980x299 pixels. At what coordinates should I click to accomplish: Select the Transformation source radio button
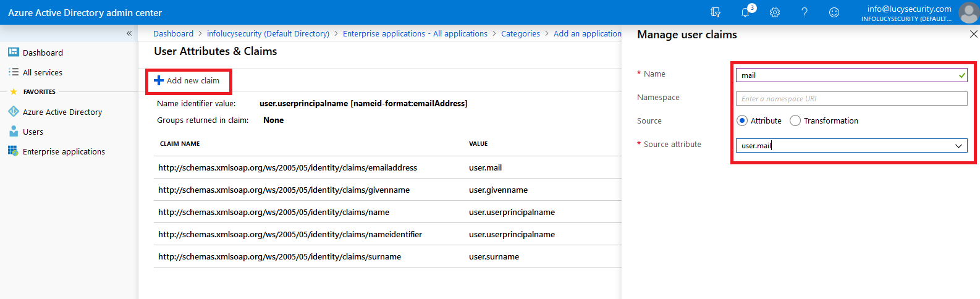pyautogui.click(x=795, y=120)
